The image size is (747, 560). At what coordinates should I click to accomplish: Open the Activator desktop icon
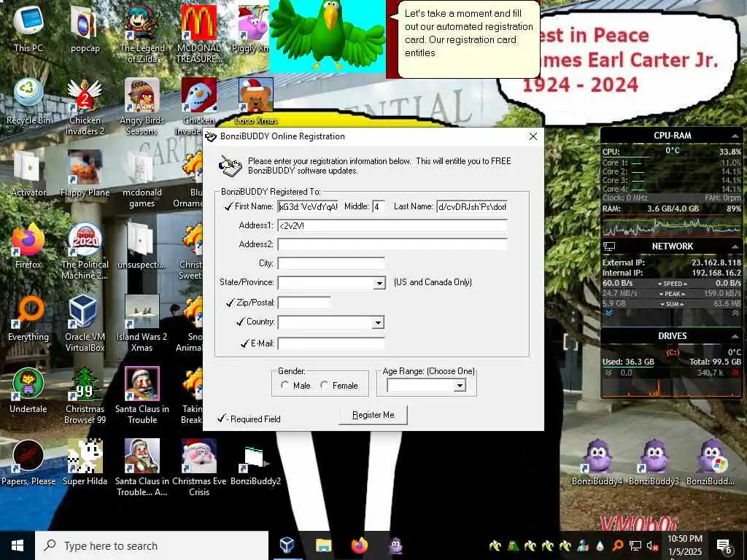click(28, 174)
